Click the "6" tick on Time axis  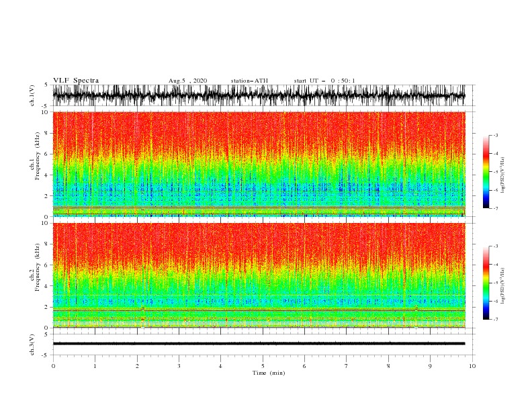304,366
